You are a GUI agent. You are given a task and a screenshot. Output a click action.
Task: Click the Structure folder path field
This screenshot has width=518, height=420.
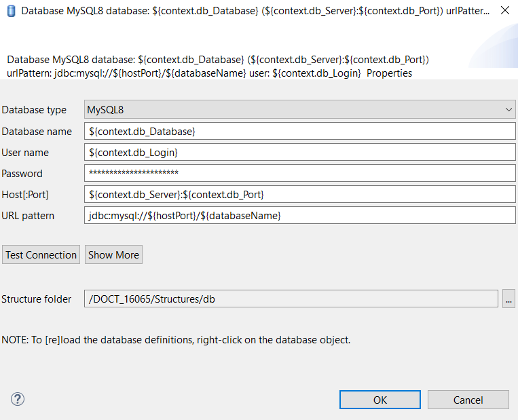point(291,299)
